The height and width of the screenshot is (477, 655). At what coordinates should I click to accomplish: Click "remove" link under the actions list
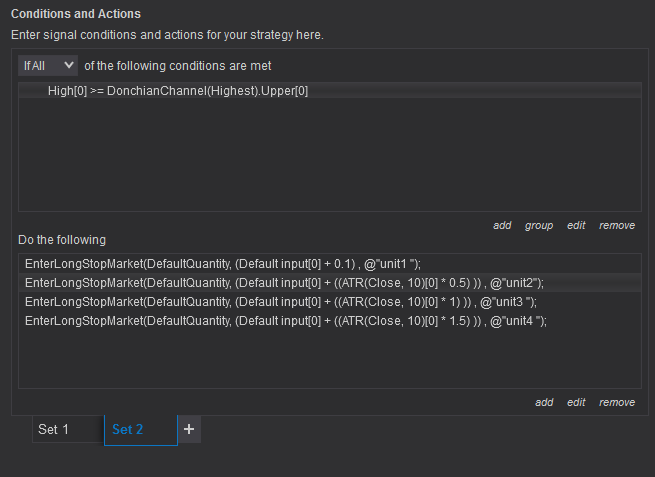click(617, 402)
